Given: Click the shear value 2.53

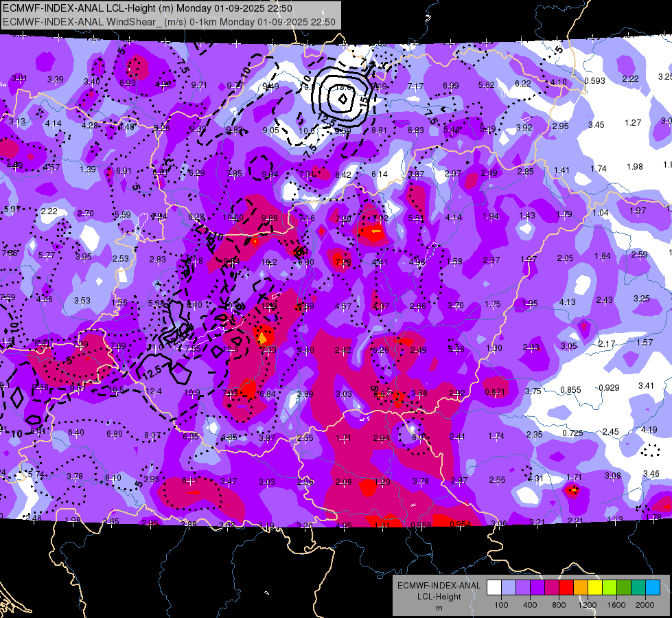Looking at the screenshot, I should [x=120, y=259].
